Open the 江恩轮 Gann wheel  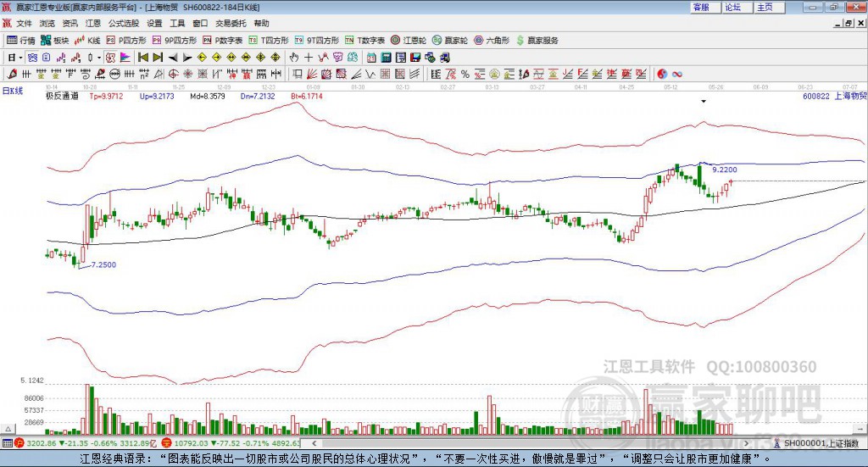coord(409,41)
